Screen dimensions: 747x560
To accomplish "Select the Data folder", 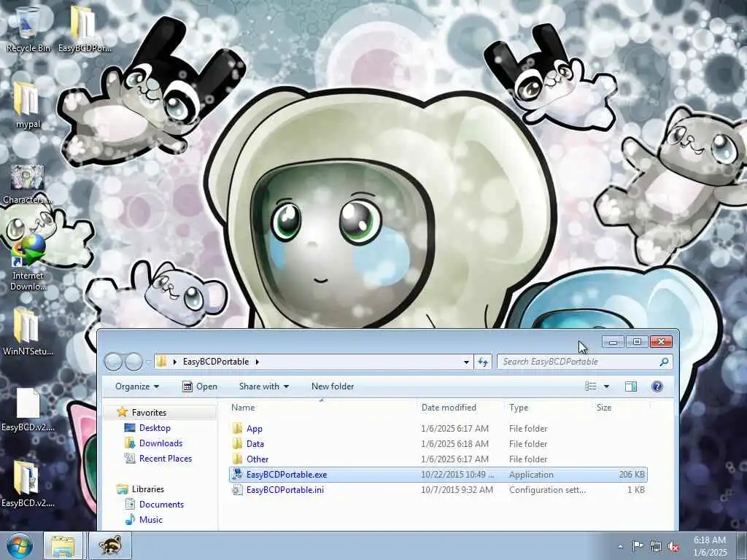I will [x=255, y=444].
